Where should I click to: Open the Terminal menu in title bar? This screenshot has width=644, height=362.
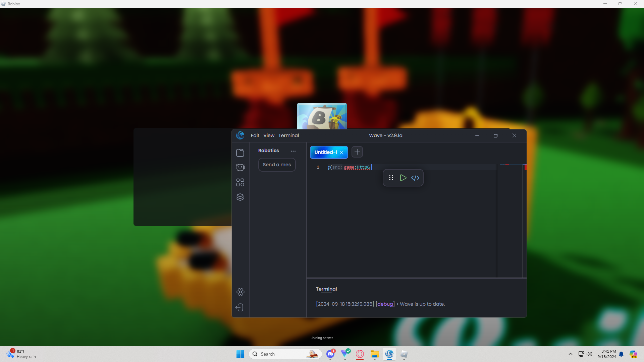[x=288, y=135]
